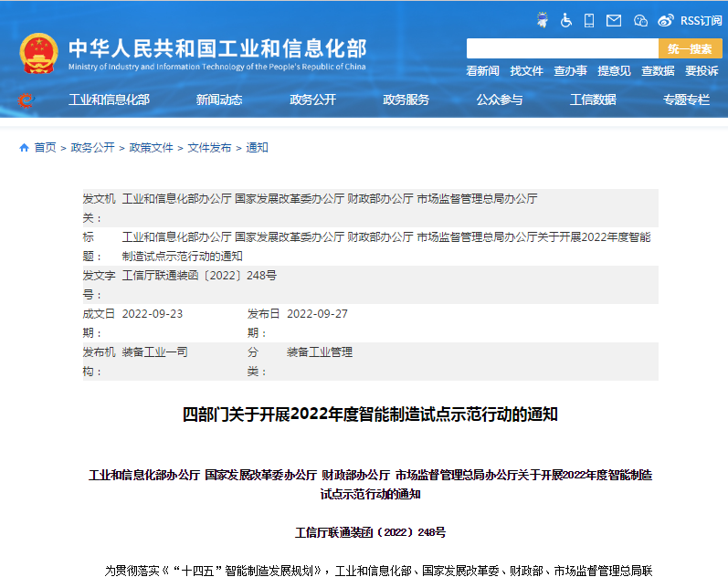The width and height of the screenshot is (728, 577).
Task: Click the 统一搜索 button
Action: pyautogui.click(x=690, y=48)
